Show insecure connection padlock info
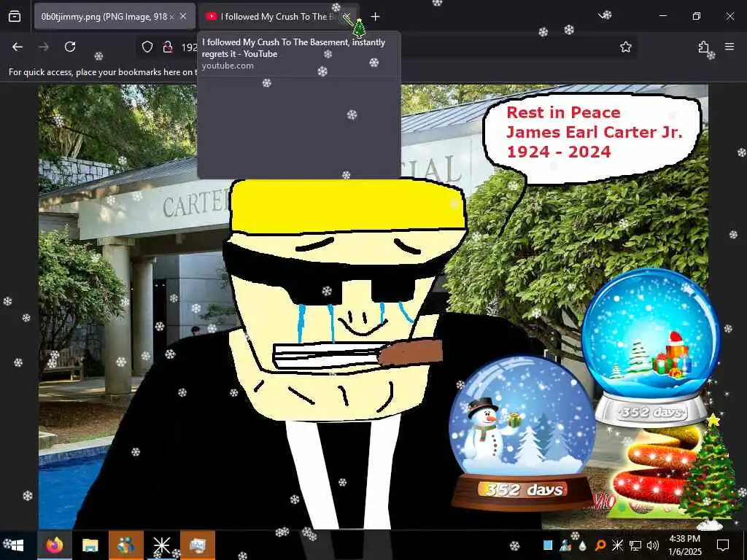747x560 pixels. tap(167, 47)
